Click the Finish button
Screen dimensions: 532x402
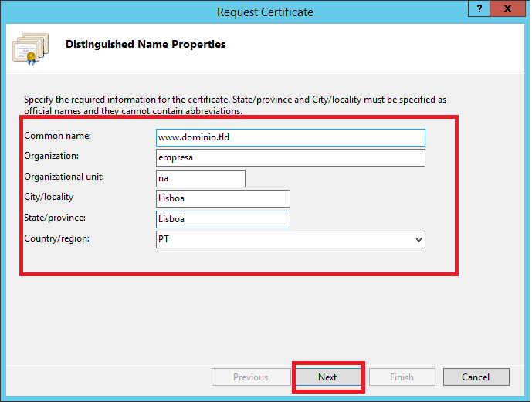coord(402,377)
